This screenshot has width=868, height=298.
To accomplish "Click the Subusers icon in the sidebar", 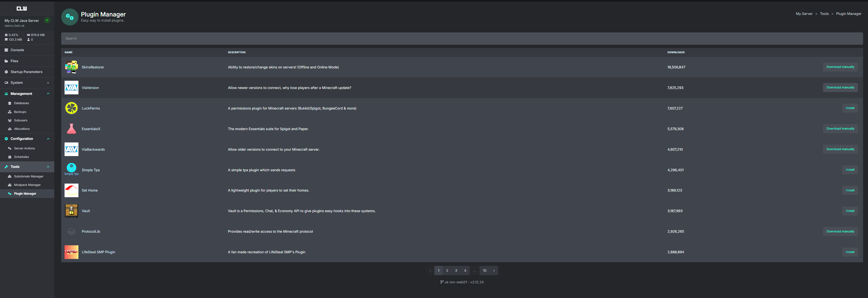I will tap(10, 120).
